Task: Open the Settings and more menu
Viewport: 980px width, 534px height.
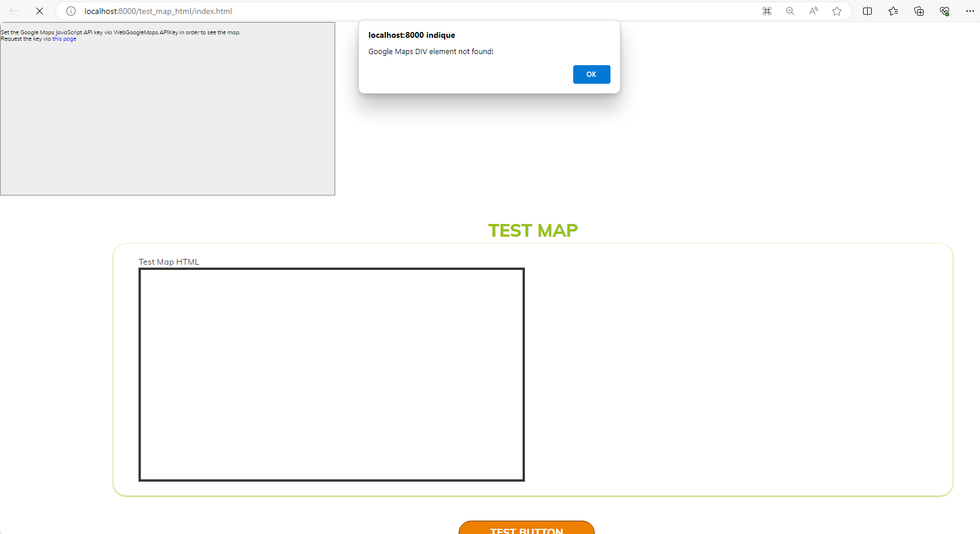Action: click(x=970, y=11)
